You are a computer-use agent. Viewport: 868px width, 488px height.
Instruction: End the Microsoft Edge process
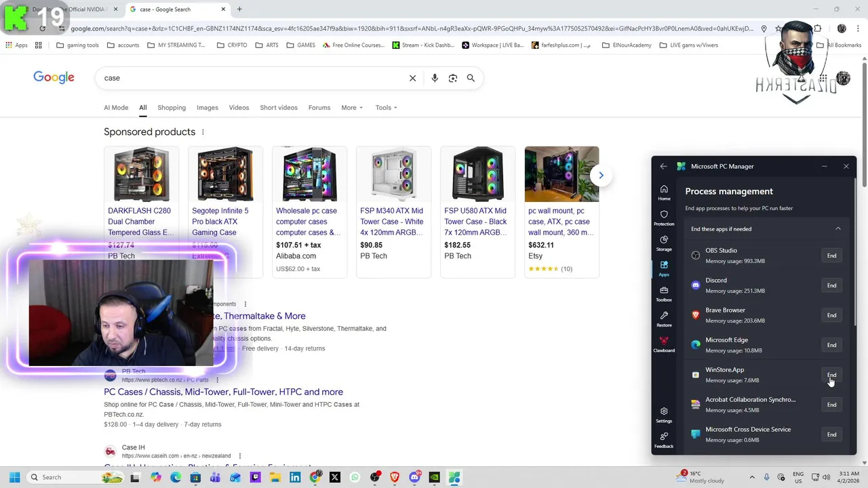pyautogui.click(x=831, y=345)
